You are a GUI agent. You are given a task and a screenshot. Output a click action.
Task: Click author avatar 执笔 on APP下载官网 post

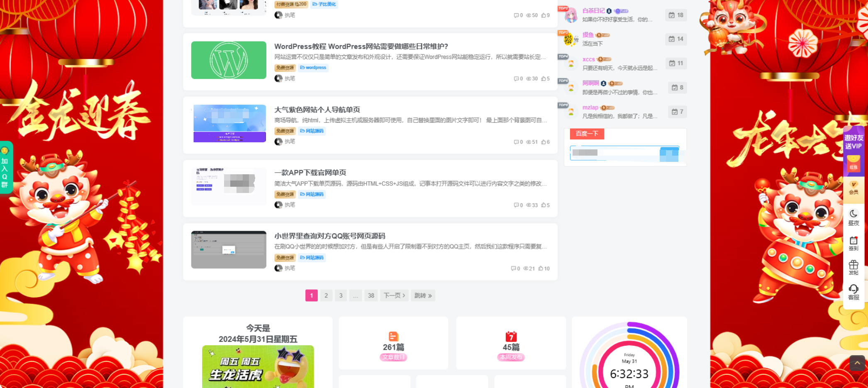pyautogui.click(x=278, y=205)
